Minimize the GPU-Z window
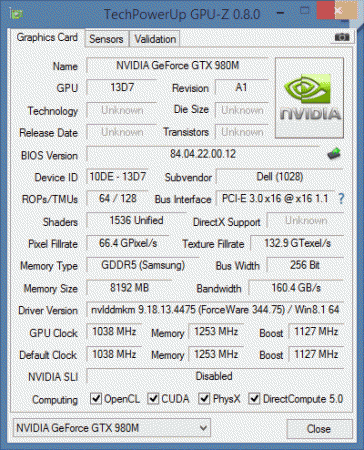 (281, 13)
